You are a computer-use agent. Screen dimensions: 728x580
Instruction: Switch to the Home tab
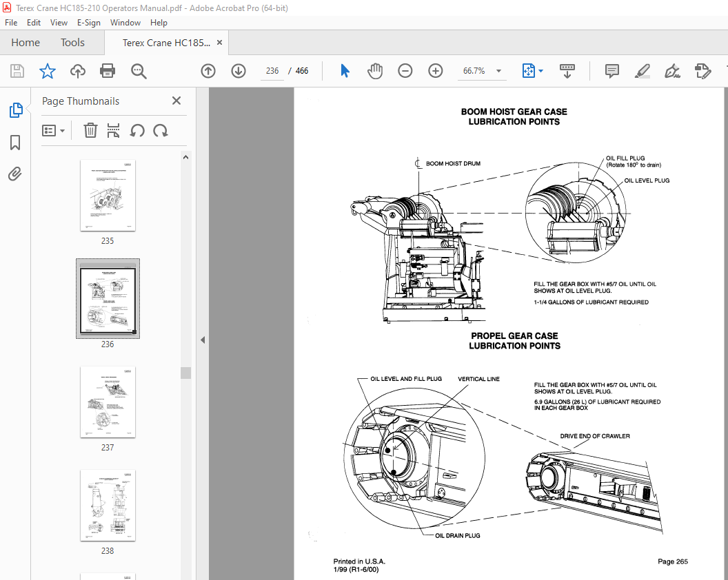click(x=26, y=43)
